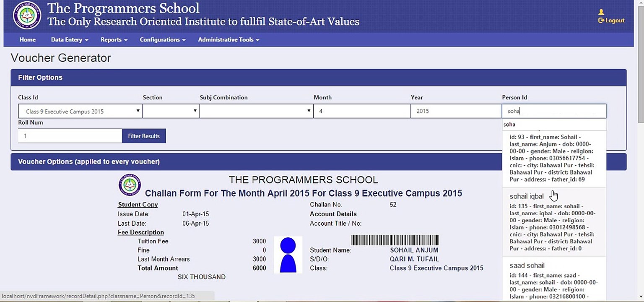644x302 pixels.
Task: Click the blue student avatar photo
Action: [x=288, y=255]
